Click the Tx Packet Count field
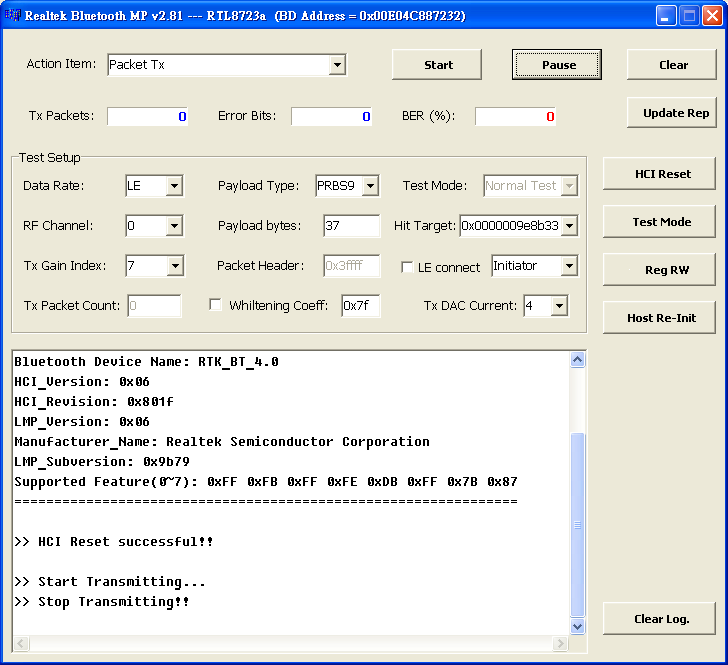Screen dimensions: 728x665 click(x=154, y=306)
